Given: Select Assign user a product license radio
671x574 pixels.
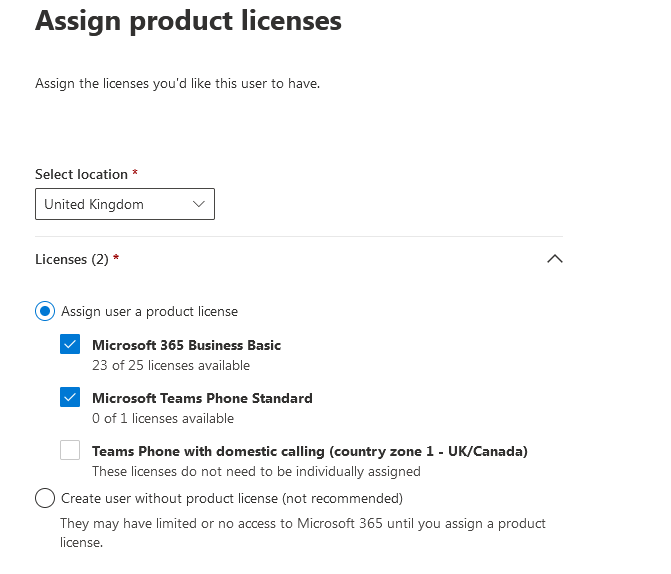Looking at the screenshot, I should pos(45,311).
